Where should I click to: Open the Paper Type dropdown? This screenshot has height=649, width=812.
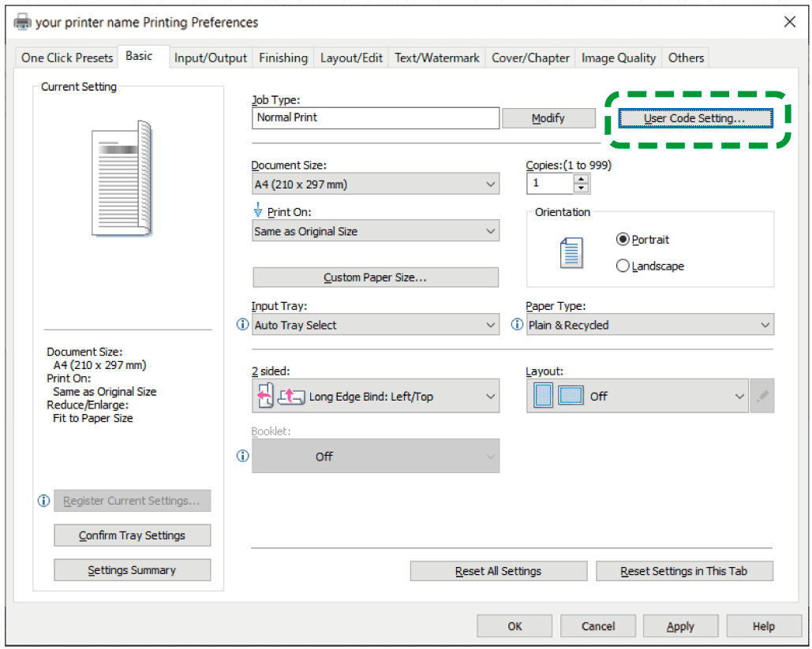pos(650,325)
